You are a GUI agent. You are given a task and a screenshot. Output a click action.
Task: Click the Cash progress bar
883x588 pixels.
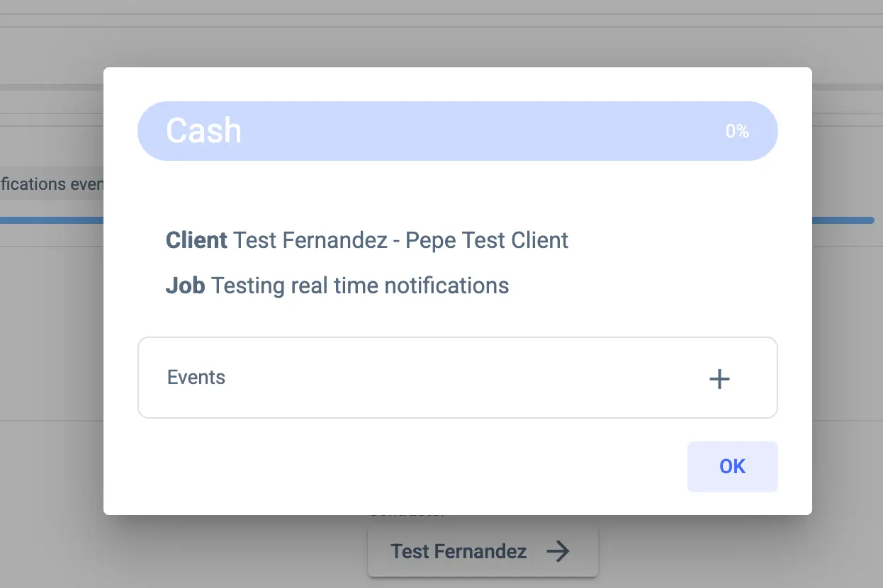[457, 131]
